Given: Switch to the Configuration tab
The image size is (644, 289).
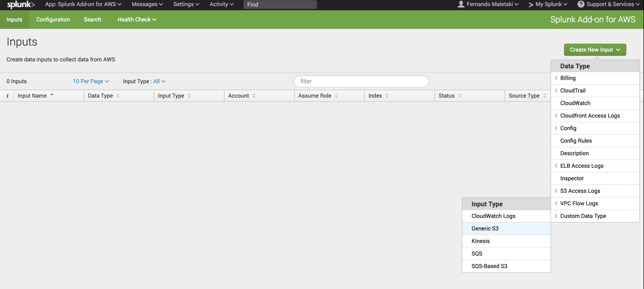Looking at the screenshot, I should [53, 20].
